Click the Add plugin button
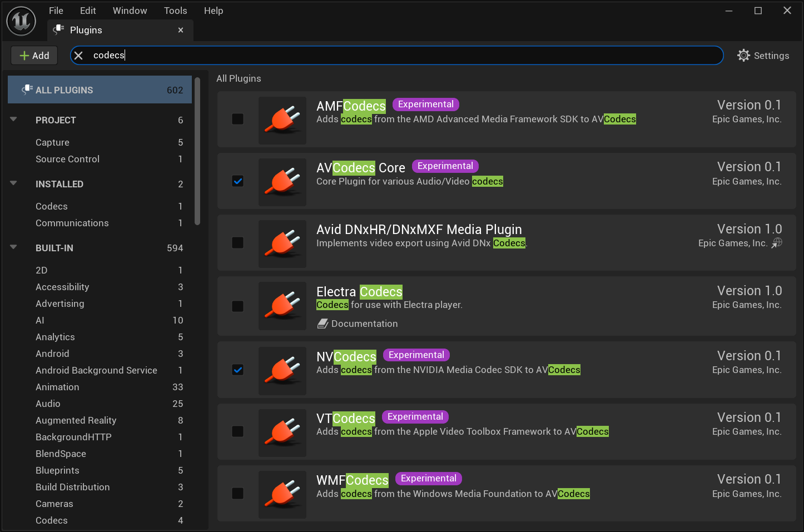The height and width of the screenshot is (532, 804). (34, 56)
